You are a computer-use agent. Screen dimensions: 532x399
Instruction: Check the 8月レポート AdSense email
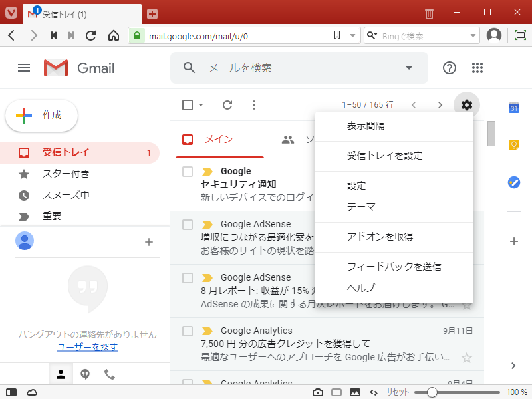click(x=188, y=278)
